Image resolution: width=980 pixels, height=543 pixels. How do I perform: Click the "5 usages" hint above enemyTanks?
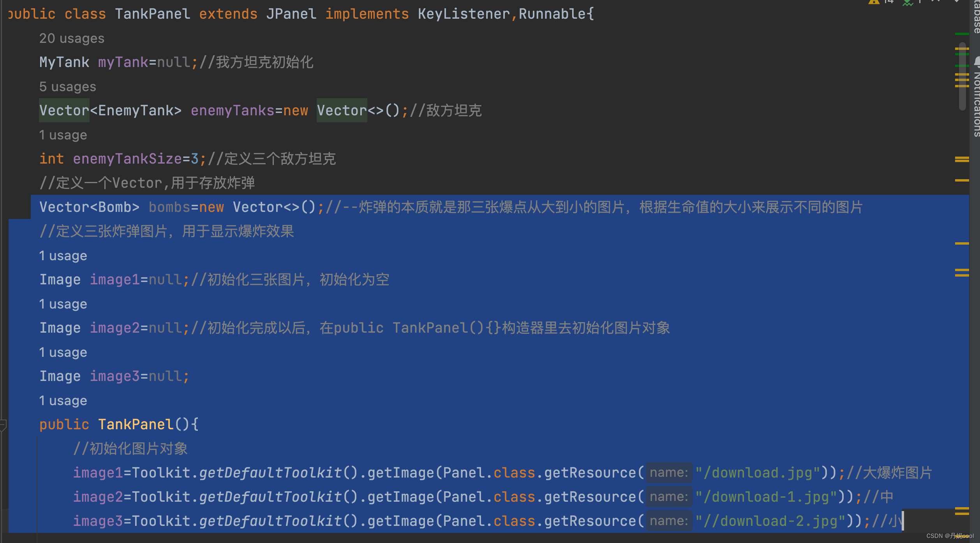point(67,87)
